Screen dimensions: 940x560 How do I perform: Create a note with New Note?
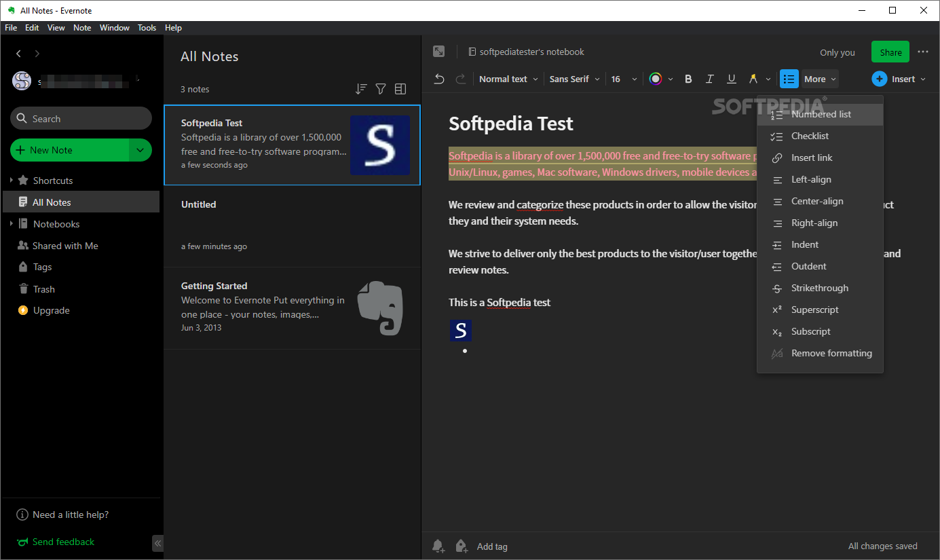(x=70, y=150)
